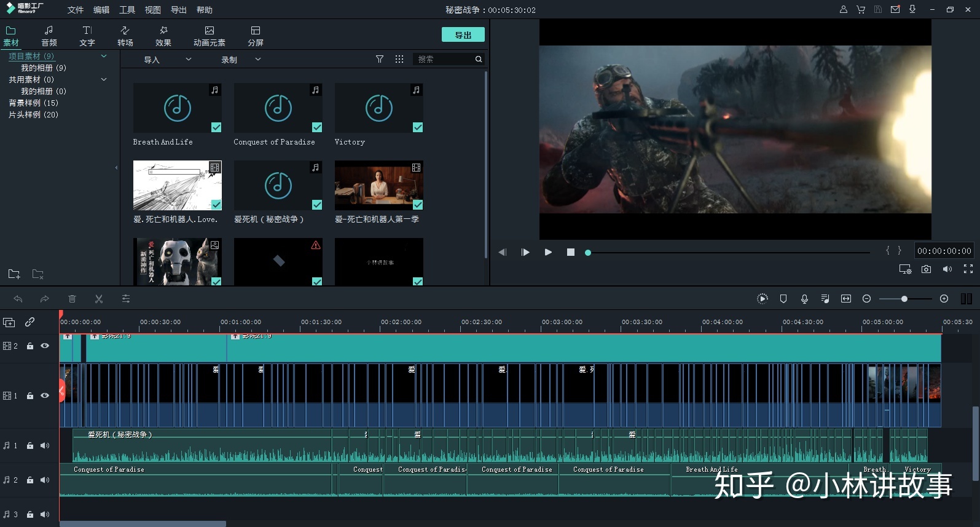Click the preview volume speaker icon
980x527 pixels.
coord(947,269)
